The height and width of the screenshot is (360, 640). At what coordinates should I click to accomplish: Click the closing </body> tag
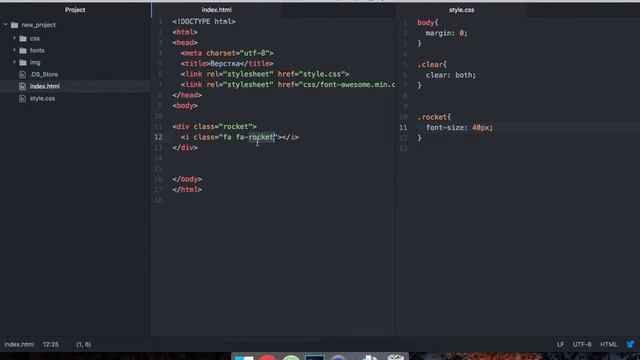187,179
